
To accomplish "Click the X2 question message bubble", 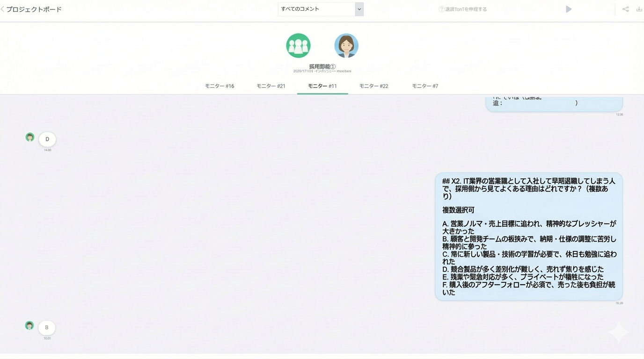I will click(528, 236).
